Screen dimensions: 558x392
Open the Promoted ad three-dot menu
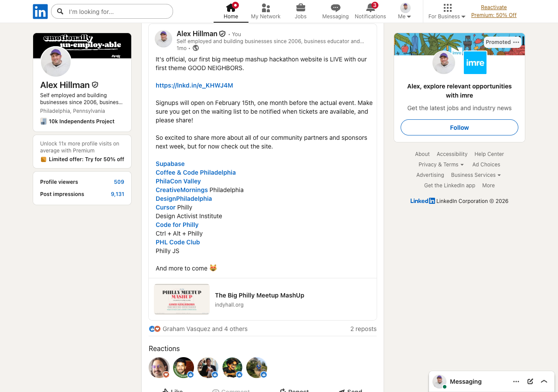click(516, 42)
